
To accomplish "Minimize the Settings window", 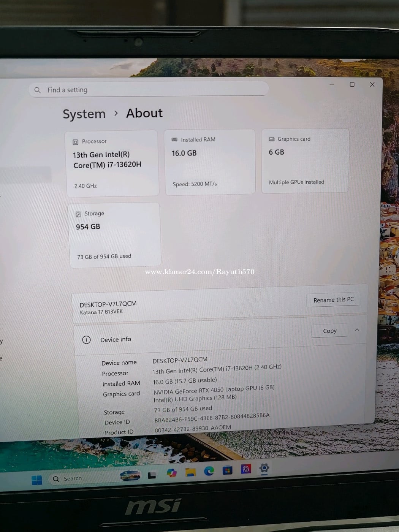I will [x=332, y=84].
